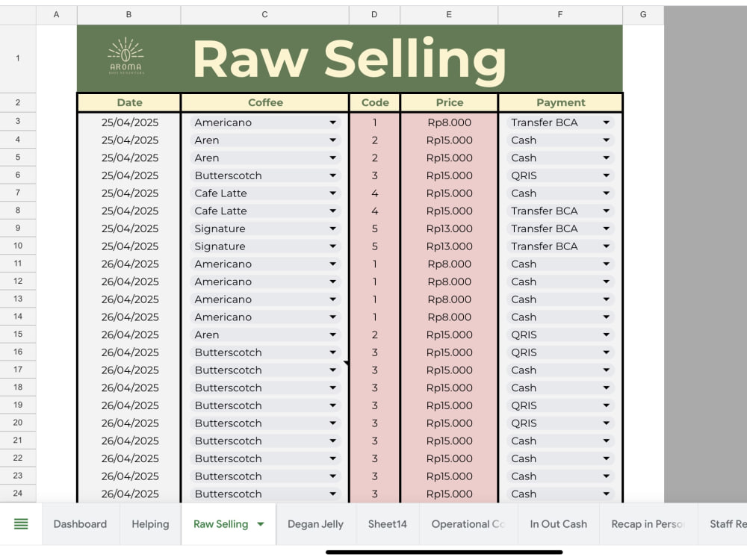Image resolution: width=747 pixels, height=560 pixels.
Task: Click Americano coffee cell in row 12
Action: point(265,281)
